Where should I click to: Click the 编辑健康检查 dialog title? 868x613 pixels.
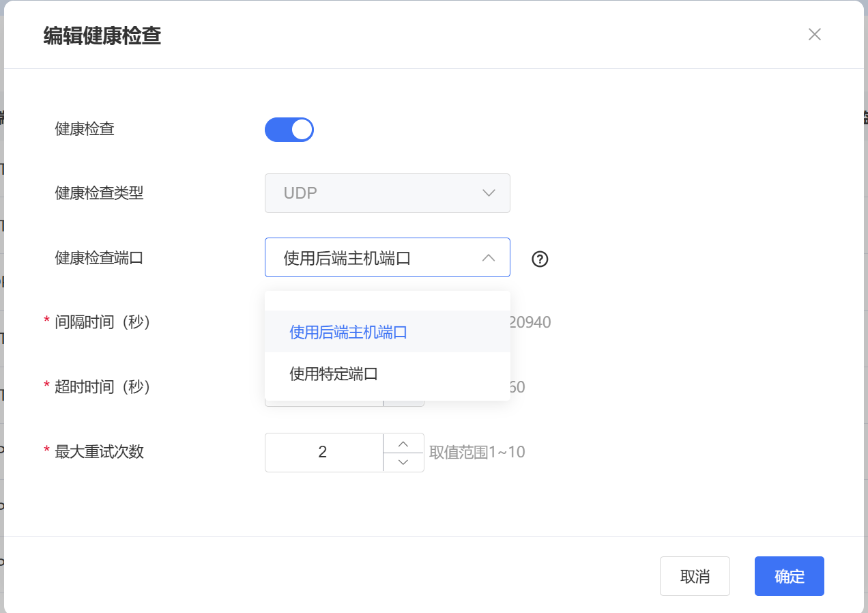[102, 35]
